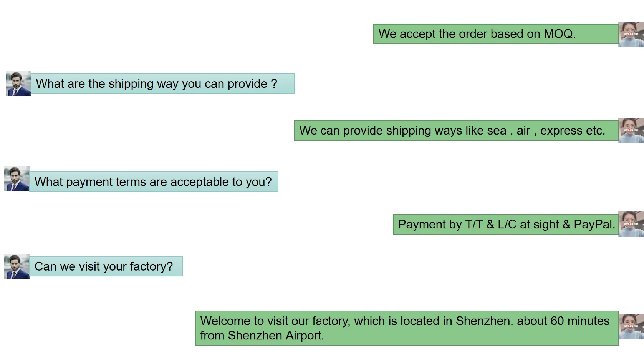Open the man's avatar beside the payment terms question

(17, 179)
